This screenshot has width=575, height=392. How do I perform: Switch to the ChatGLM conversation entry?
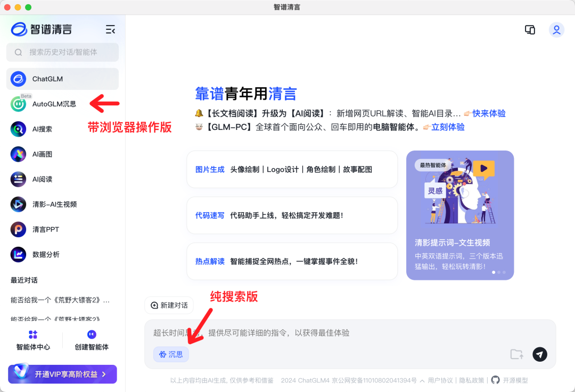pyautogui.click(x=46, y=78)
